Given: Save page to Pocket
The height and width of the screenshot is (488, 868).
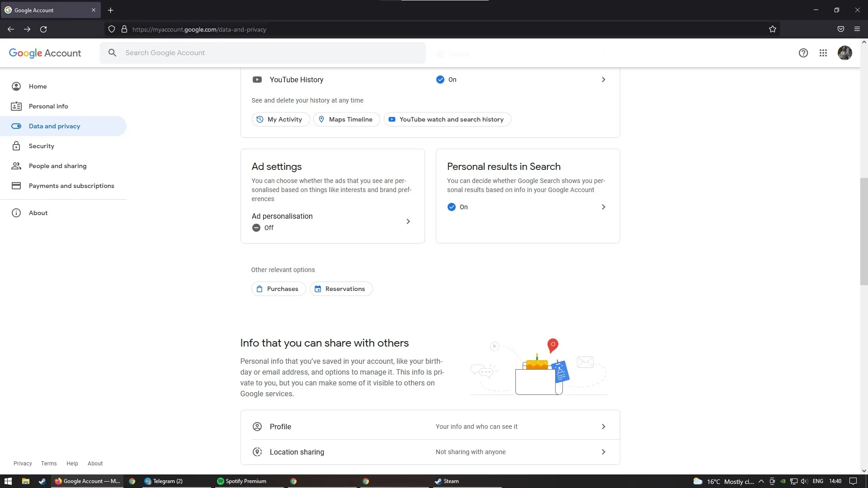Looking at the screenshot, I should tap(840, 29).
